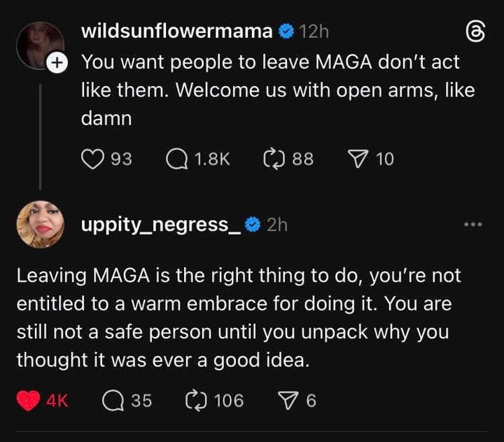
Task: Open the first post's 12h timestamp
Action: (x=314, y=31)
